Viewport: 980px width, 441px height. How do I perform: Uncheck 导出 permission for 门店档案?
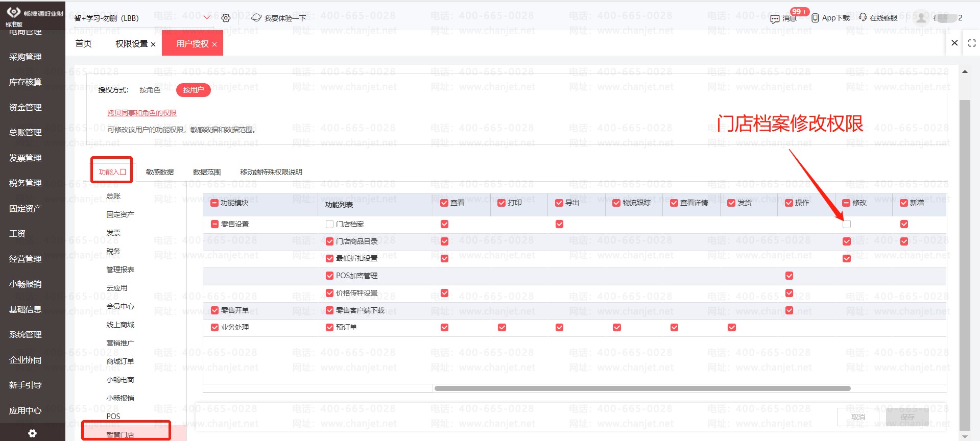tap(560, 224)
